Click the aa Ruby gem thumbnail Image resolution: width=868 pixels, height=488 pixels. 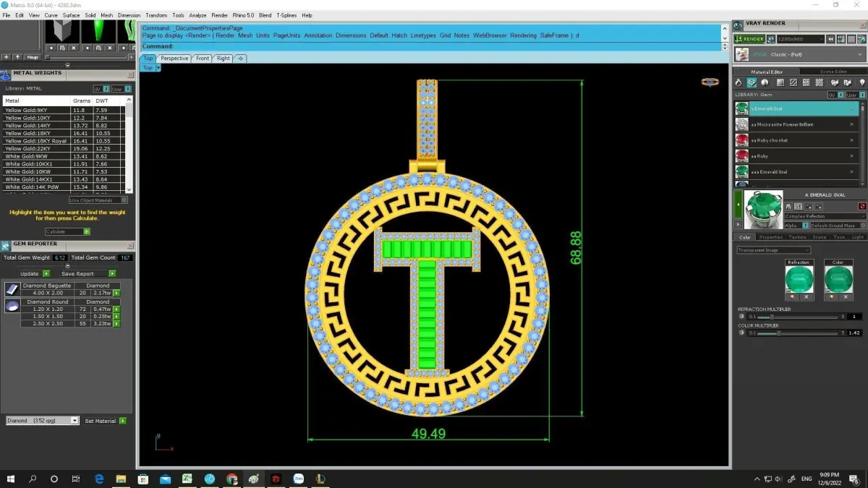pos(741,156)
